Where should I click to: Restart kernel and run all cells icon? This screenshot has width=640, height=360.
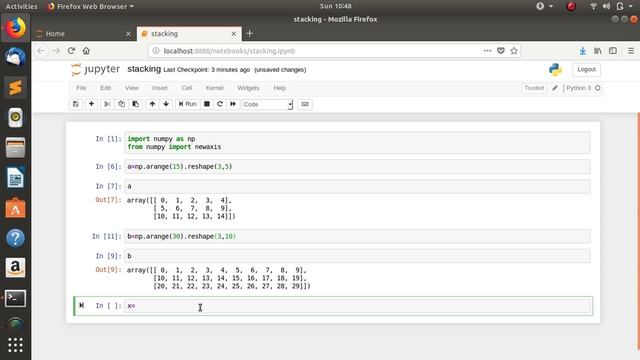coord(233,104)
